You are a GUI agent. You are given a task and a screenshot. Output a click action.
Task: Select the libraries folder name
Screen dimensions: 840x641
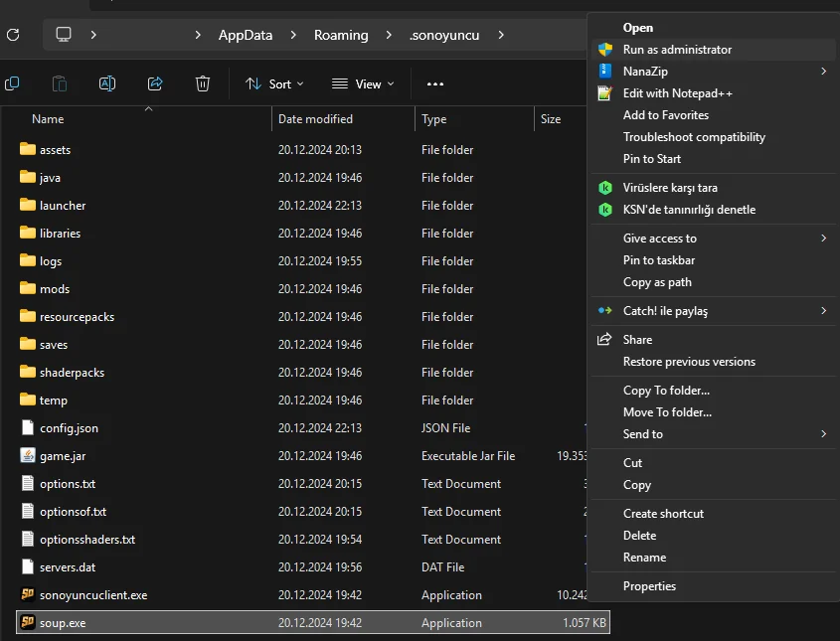[x=60, y=234]
